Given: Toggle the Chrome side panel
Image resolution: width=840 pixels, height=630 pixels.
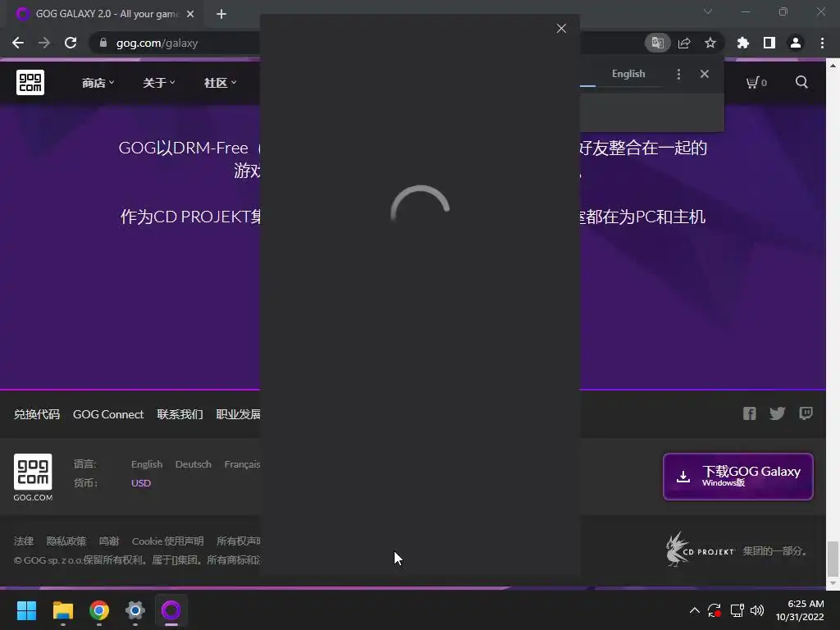Looking at the screenshot, I should point(769,43).
